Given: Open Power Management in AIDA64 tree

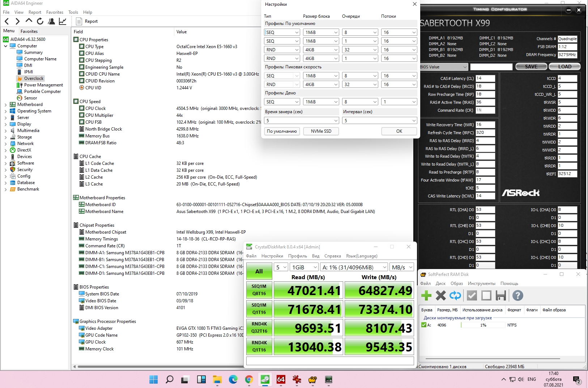Looking at the screenshot, I should (43, 85).
